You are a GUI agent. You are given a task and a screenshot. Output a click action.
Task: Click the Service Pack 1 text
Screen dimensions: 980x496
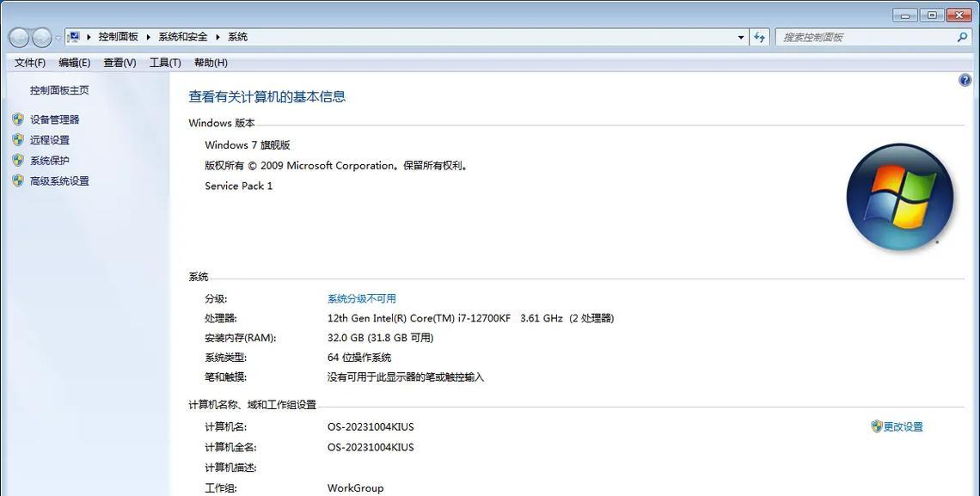click(239, 186)
